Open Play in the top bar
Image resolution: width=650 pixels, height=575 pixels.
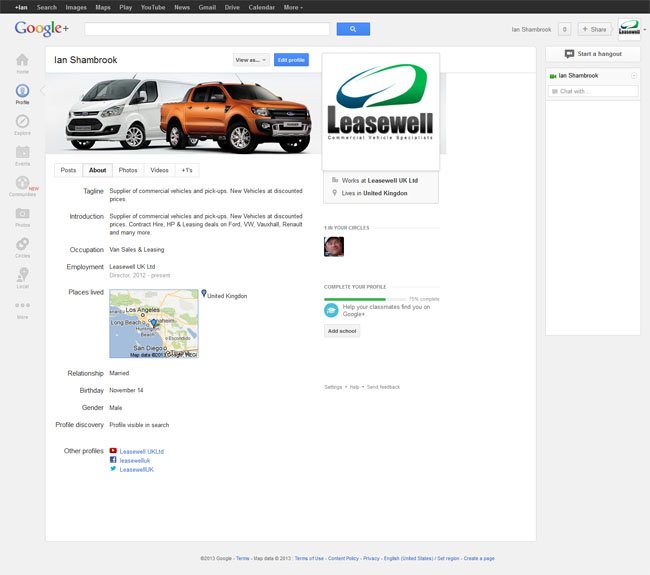coord(126,7)
